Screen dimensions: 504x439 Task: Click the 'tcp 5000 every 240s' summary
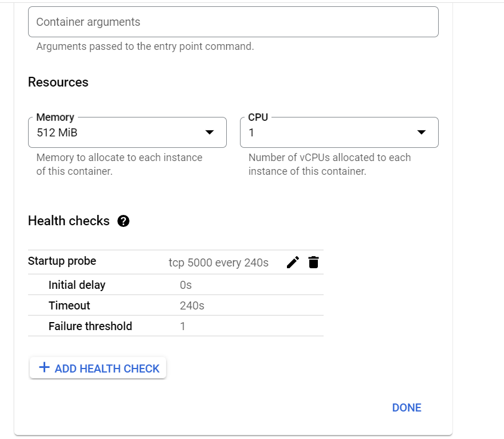coord(218,262)
